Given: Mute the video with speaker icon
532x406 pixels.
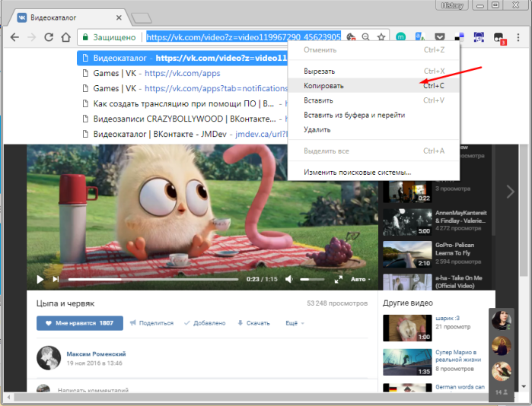Looking at the screenshot, I should (289, 279).
